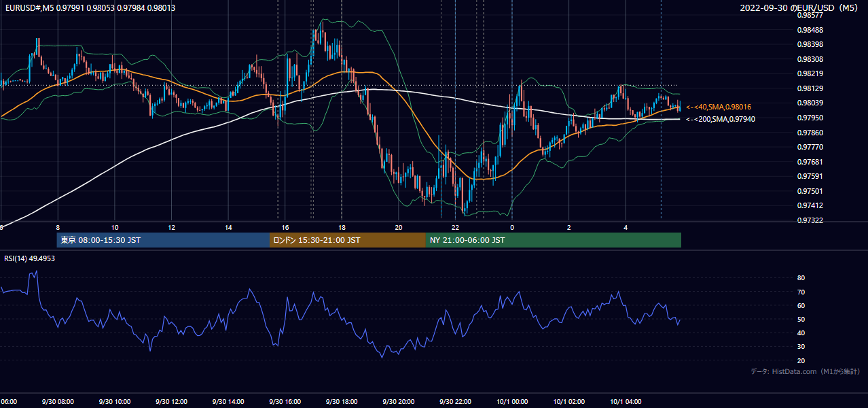Click the RSI 50 level label
This screenshot has height=408, width=868.
[x=801, y=319]
